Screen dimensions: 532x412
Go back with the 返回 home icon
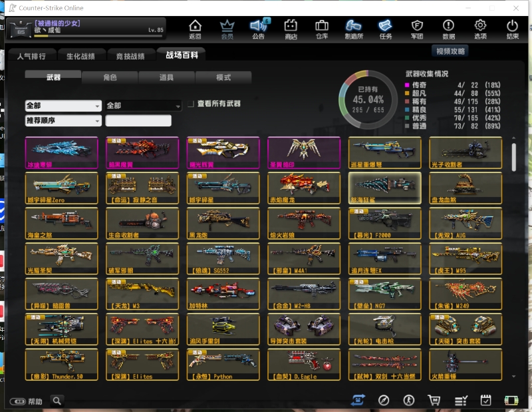[x=195, y=29]
